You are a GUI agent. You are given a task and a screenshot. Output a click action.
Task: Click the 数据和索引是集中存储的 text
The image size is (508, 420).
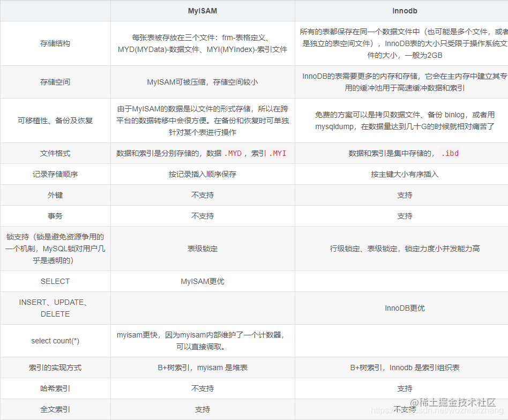tap(391, 153)
